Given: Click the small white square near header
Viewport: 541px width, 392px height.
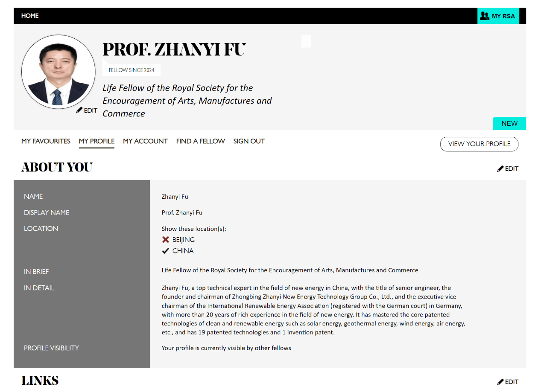Looking at the screenshot, I should pos(306,41).
